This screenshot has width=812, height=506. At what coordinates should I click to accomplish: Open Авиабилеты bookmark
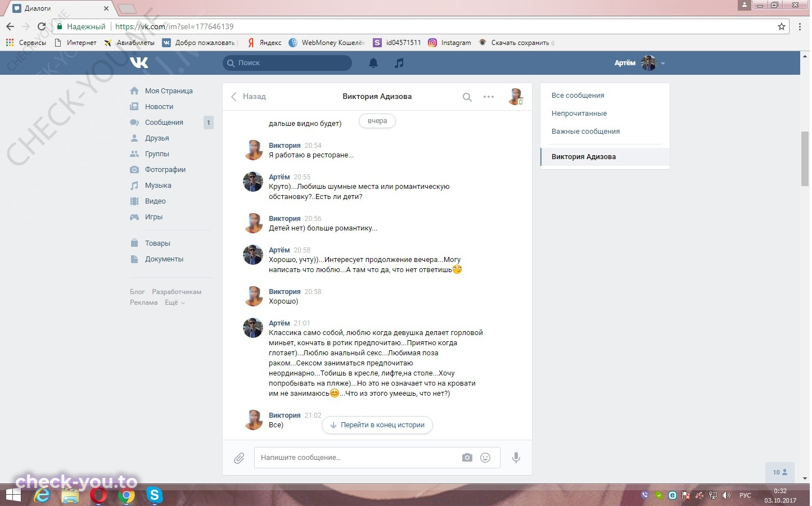129,43
